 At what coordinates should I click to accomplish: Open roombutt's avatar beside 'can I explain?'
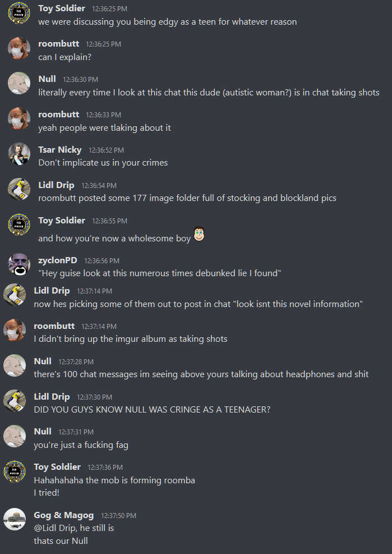[x=19, y=48]
